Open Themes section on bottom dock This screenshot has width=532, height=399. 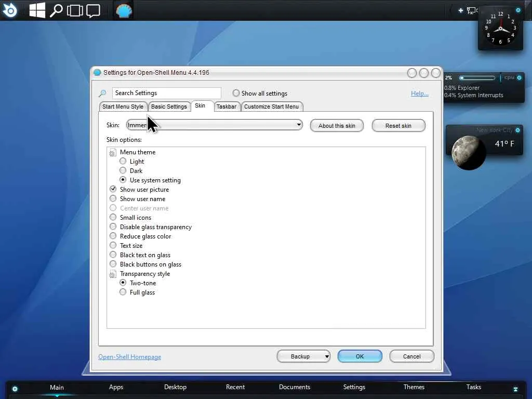click(414, 387)
